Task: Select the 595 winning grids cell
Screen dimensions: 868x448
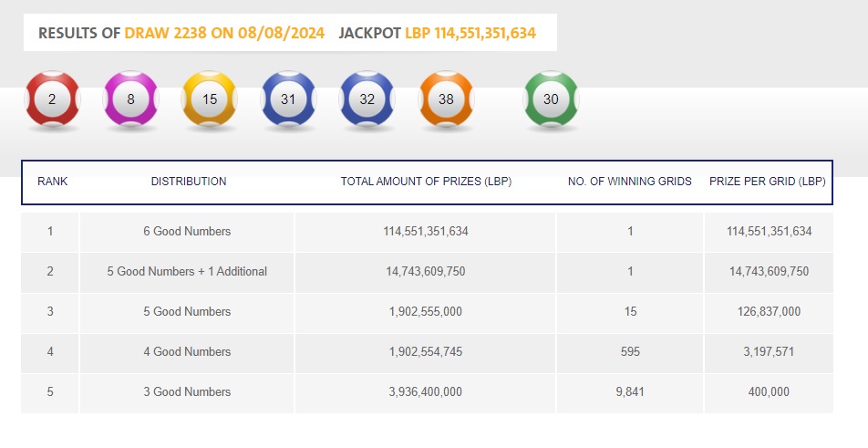Action: click(630, 352)
